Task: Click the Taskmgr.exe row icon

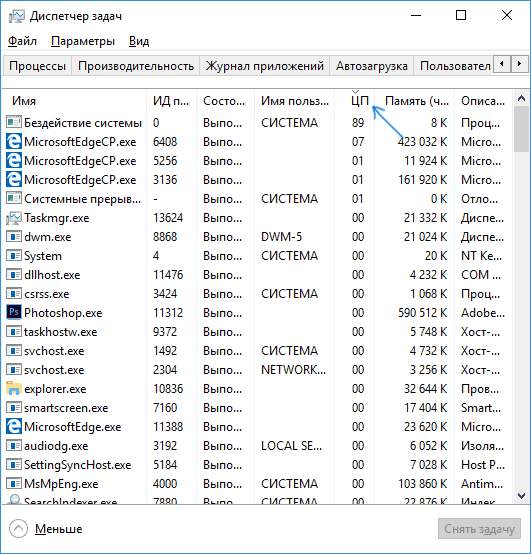Action: 14,218
